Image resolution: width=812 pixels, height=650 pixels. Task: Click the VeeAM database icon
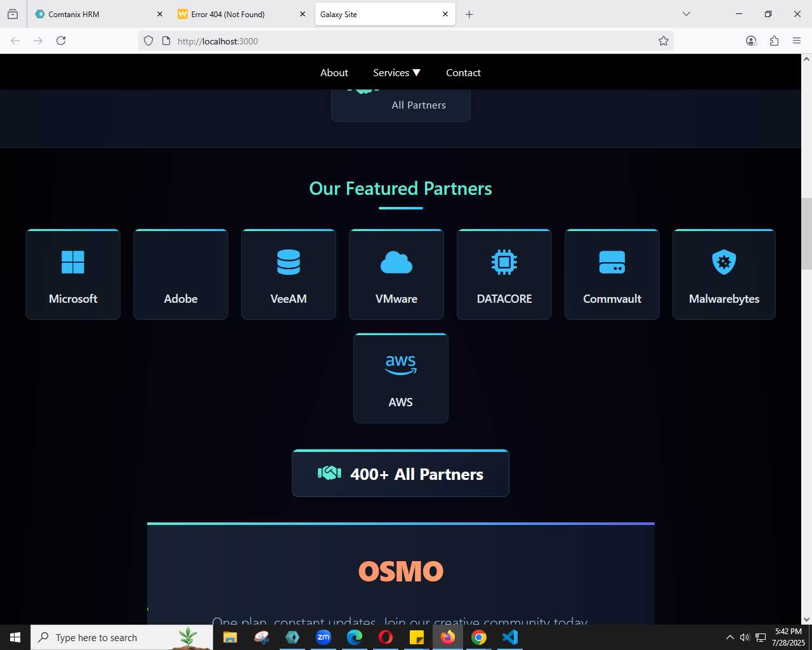pyautogui.click(x=289, y=262)
